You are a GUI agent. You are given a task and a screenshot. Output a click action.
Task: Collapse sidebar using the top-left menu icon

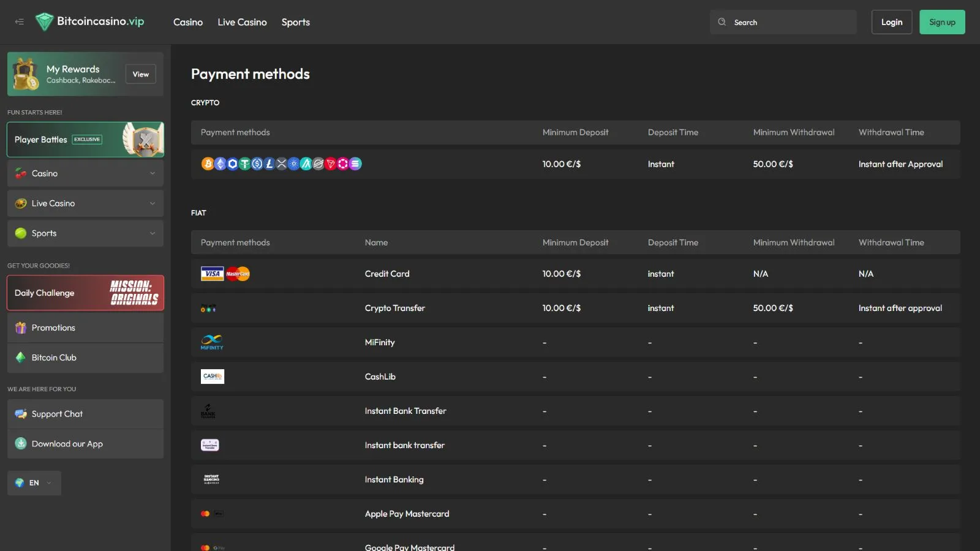click(x=20, y=22)
